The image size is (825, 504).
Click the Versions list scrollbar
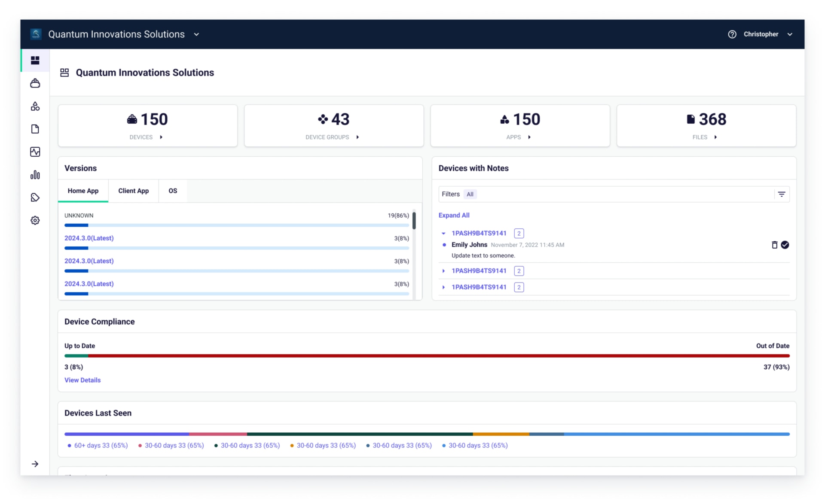414,221
